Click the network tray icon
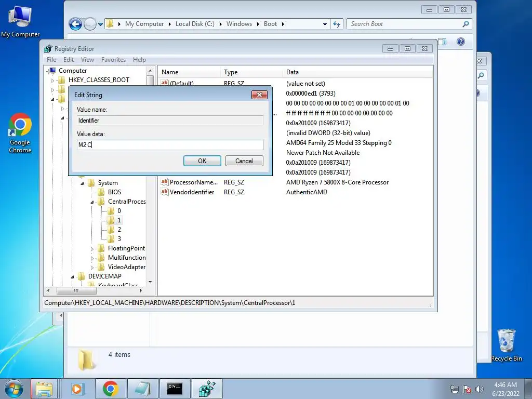This screenshot has height=399, width=532. click(454, 389)
